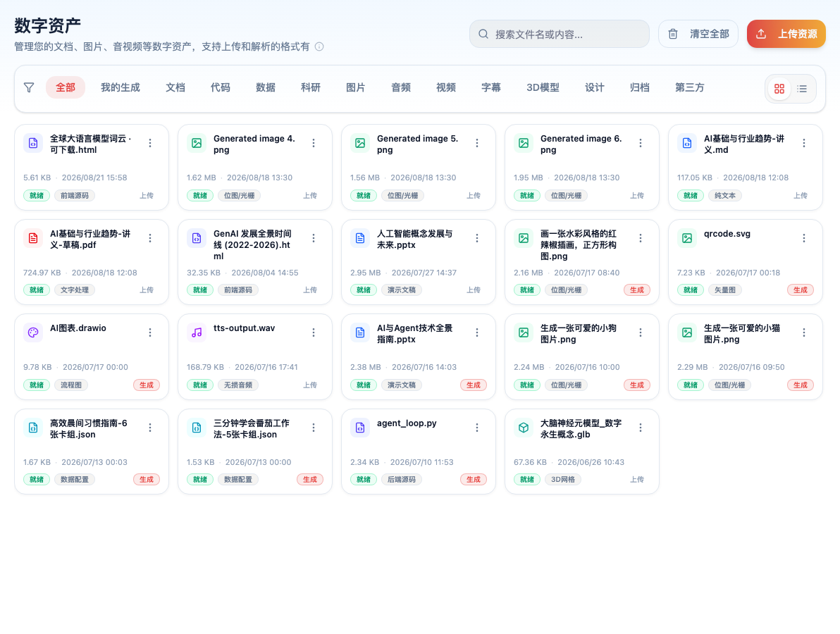The width and height of the screenshot is (840, 634).
Task: Open more menu for Generated image 5.png
Action: tap(477, 143)
